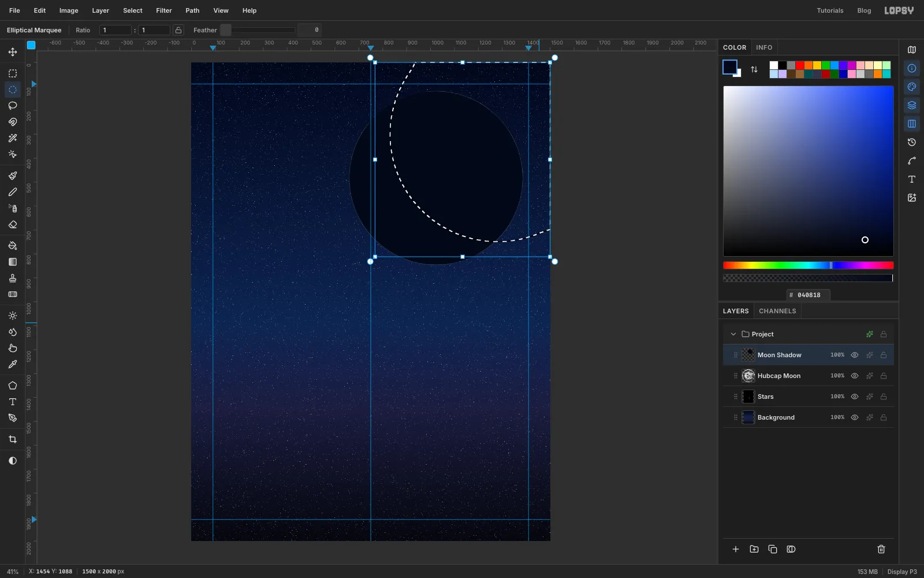Open the Tutorials link
The image size is (924, 578).
pos(830,10)
